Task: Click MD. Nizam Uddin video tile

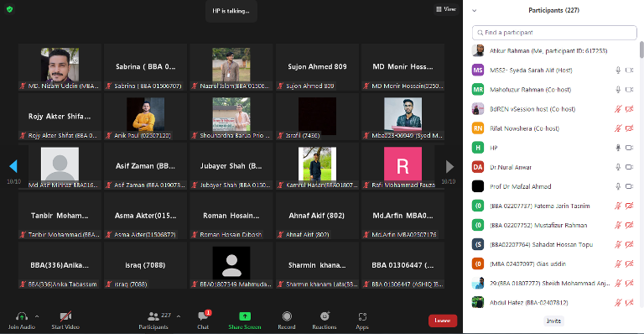Action: coord(60,67)
